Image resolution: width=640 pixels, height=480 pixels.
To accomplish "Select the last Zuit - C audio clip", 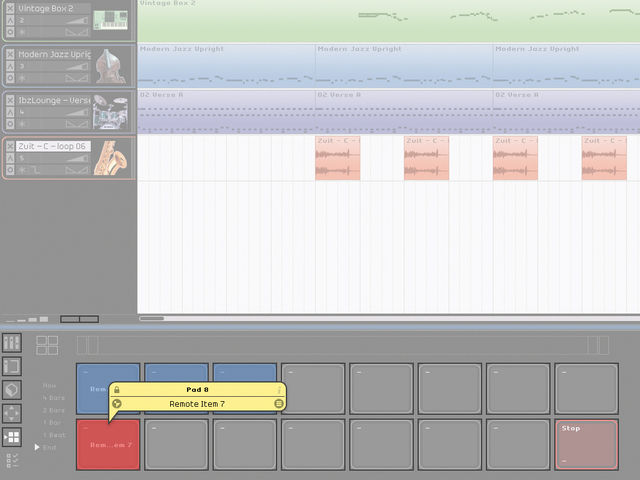I will pyautogui.click(x=604, y=158).
